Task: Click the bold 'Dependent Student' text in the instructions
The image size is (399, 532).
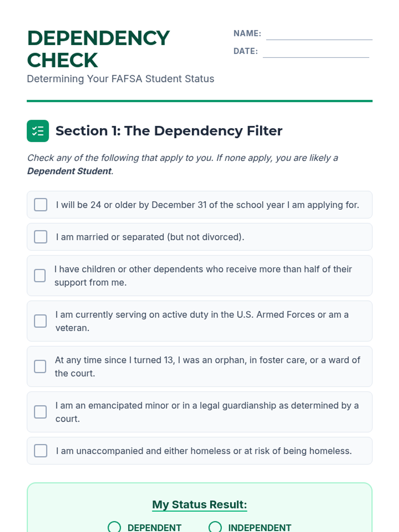Action: click(x=69, y=171)
